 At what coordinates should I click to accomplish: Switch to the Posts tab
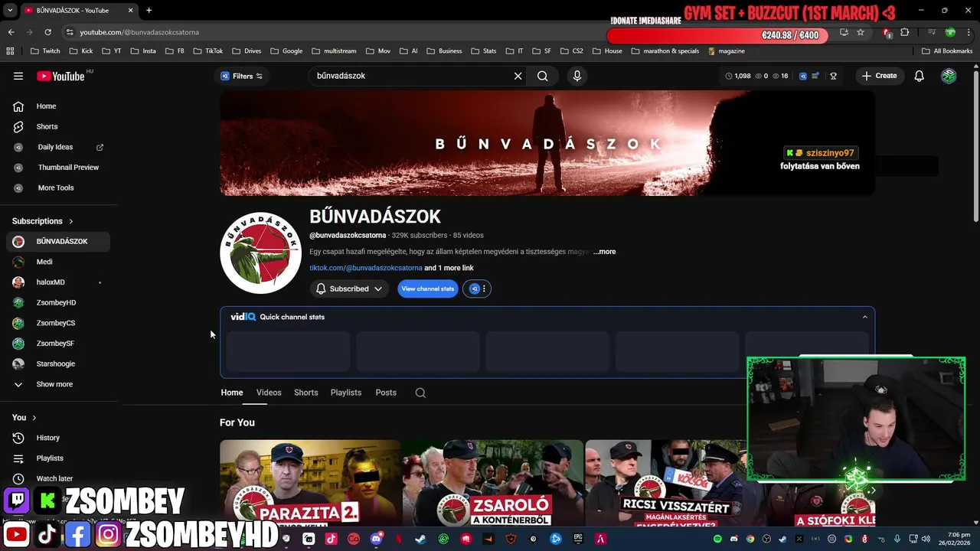pyautogui.click(x=386, y=393)
